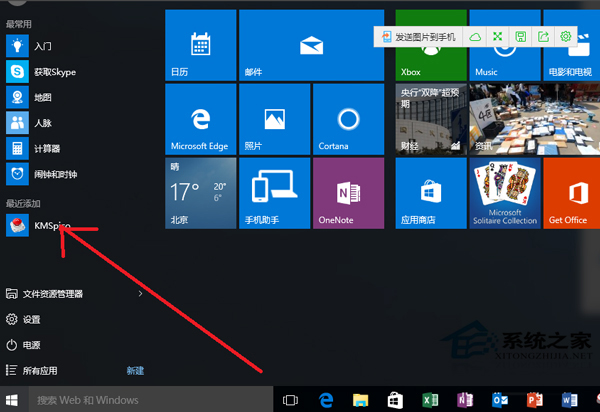
Task: Click the save icon in floating toolbar
Action: [x=521, y=37]
